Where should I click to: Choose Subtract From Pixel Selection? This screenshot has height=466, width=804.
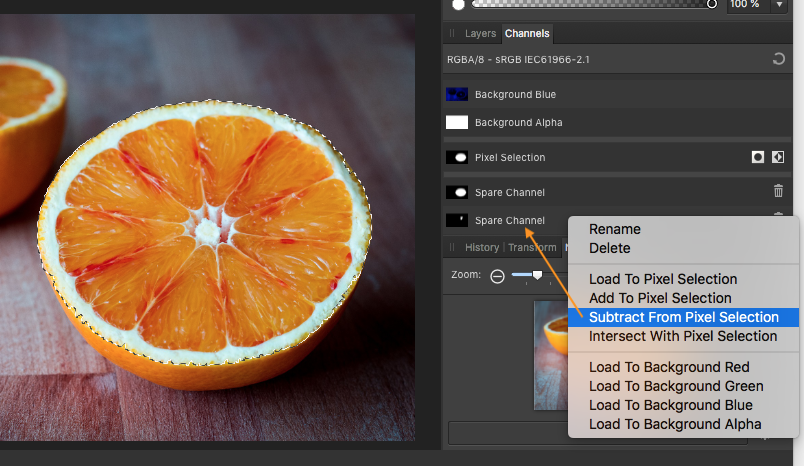click(x=684, y=317)
